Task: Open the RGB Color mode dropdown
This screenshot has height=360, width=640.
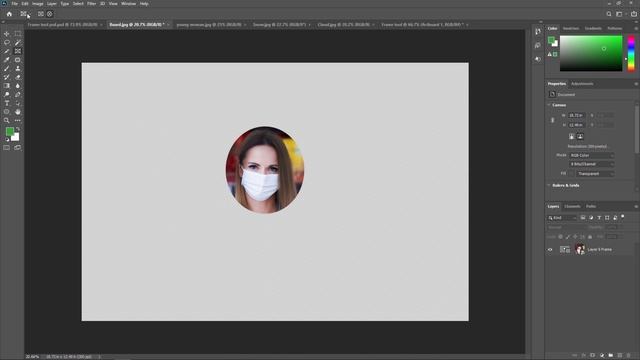Action: [591, 156]
